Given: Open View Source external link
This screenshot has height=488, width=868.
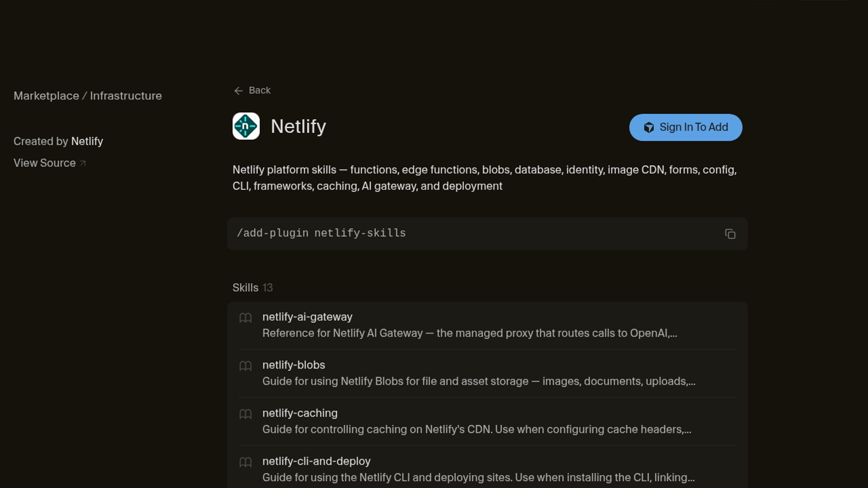Looking at the screenshot, I should click(50, 163).
